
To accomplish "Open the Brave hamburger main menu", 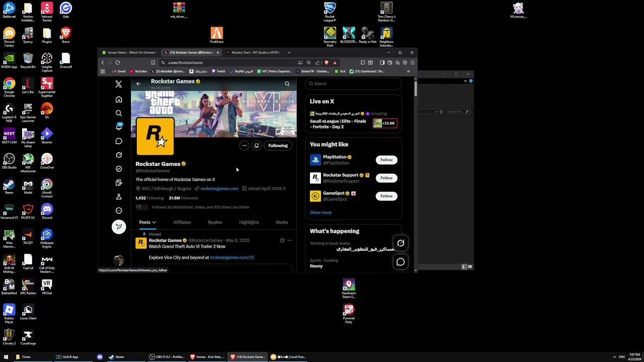I will pos(413,63).
